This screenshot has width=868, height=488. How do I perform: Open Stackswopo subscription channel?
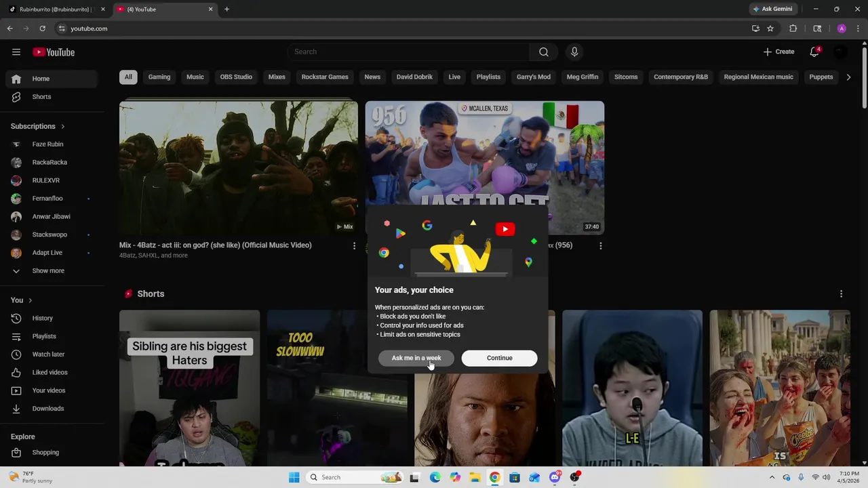point(52,235)
